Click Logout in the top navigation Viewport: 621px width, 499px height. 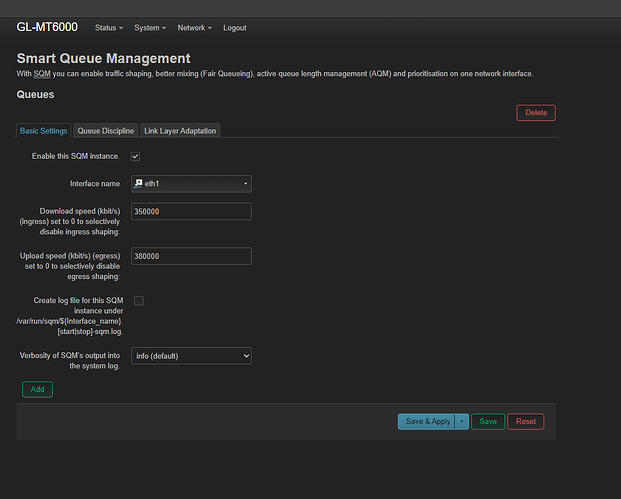point(234,28)
